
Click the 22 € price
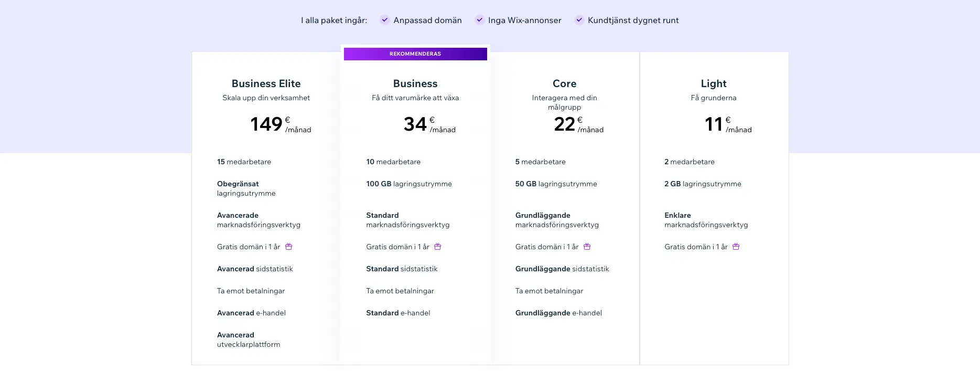tap(579, 124)
